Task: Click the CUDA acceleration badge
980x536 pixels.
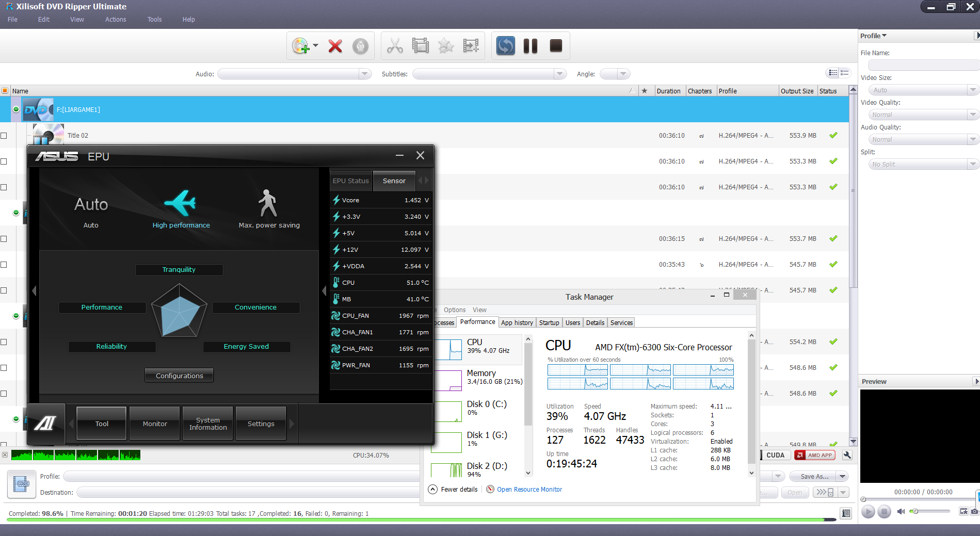Action: pyautogui.click(x=775, y=455)
